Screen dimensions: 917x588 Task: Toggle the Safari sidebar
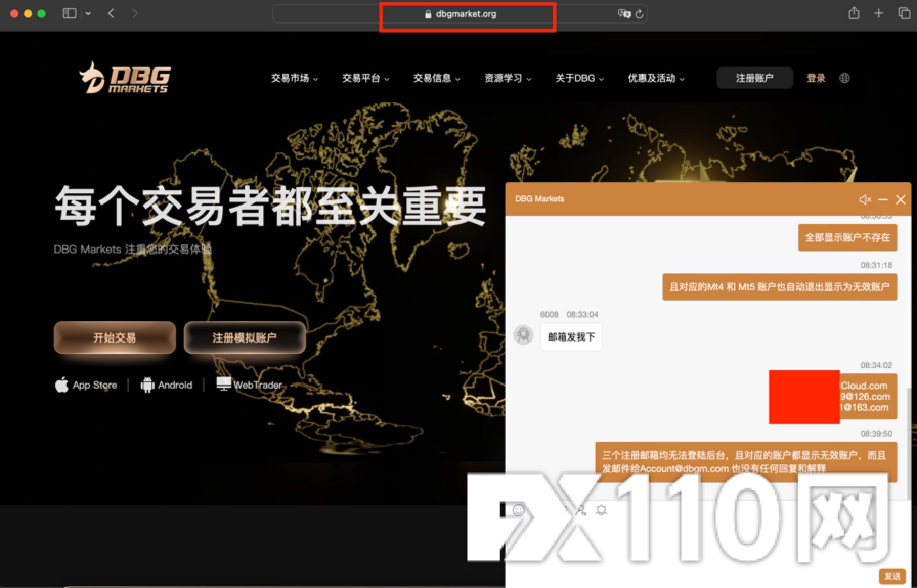(70, 14)
